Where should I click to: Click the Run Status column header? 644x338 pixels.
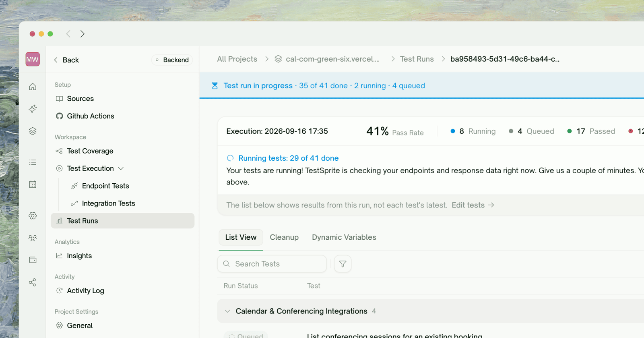click(x=241, y=286)
